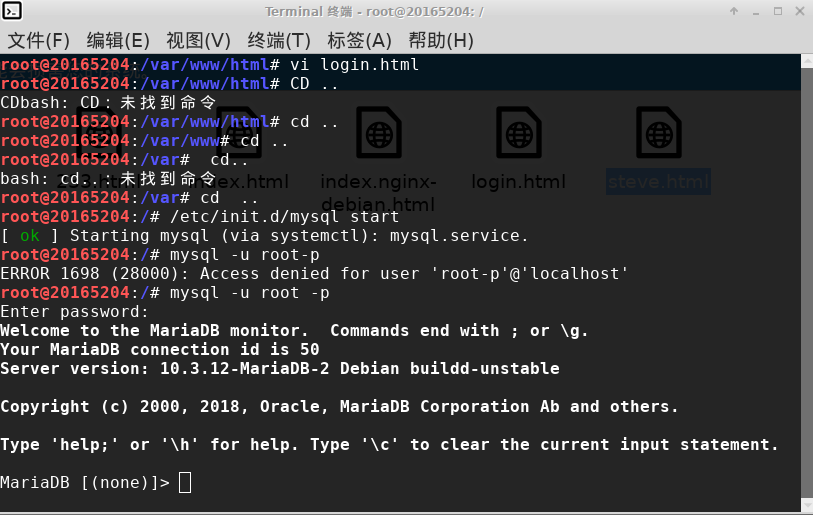
Task: Close the Terminal window
Action: (x=800, y=11)
